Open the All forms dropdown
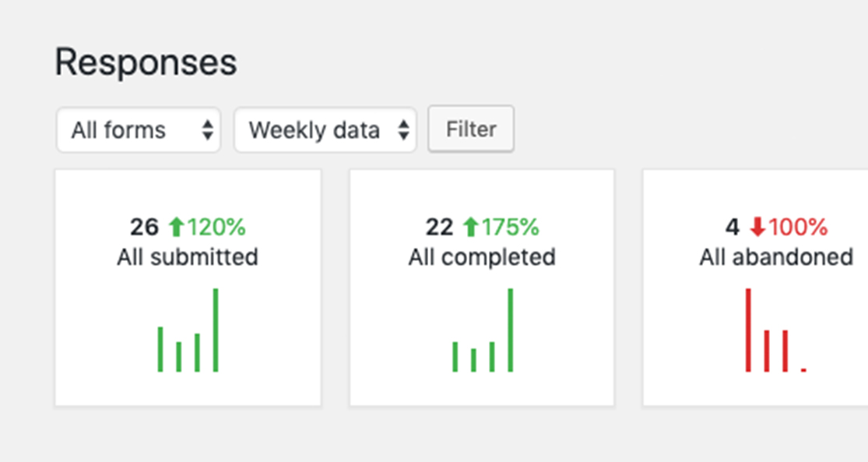Screen dimensions: 868x462 [x=138, y=130]
